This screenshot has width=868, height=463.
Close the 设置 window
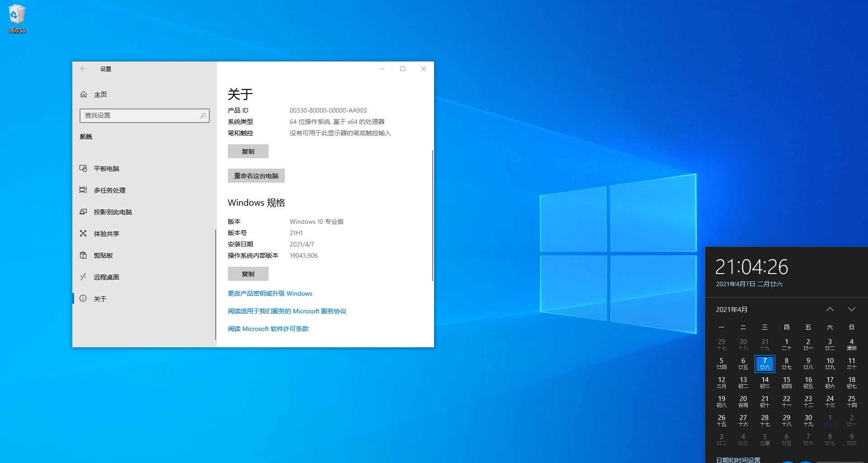(x=424, y=69)
